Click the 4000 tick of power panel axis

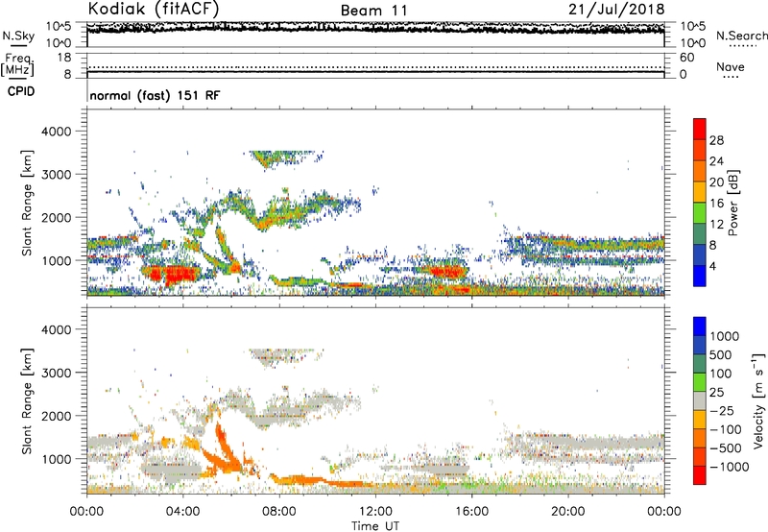(57, 132)
